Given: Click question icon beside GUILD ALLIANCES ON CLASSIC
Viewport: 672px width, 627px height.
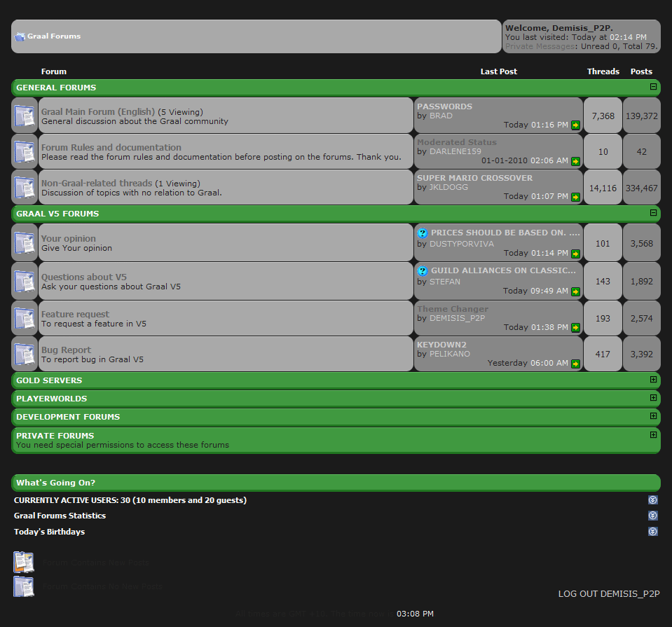Looking at the screenshot, I should pyautogui.click(x=423, y=271).
